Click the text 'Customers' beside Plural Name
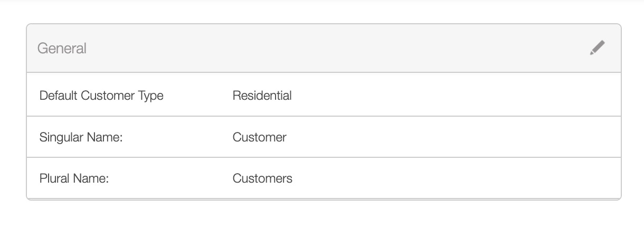This screenshot has width=644, height=227. coord(262,178)
